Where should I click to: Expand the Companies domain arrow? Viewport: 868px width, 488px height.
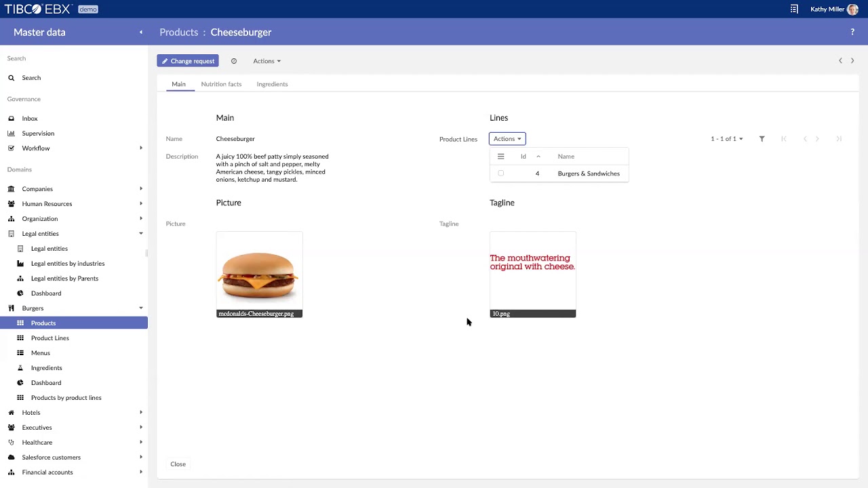pos(141,189)
